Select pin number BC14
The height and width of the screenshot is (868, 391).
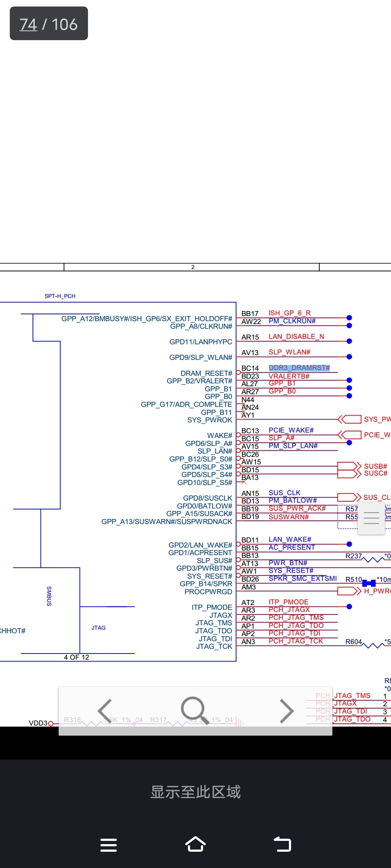click(x=250, y=368)
